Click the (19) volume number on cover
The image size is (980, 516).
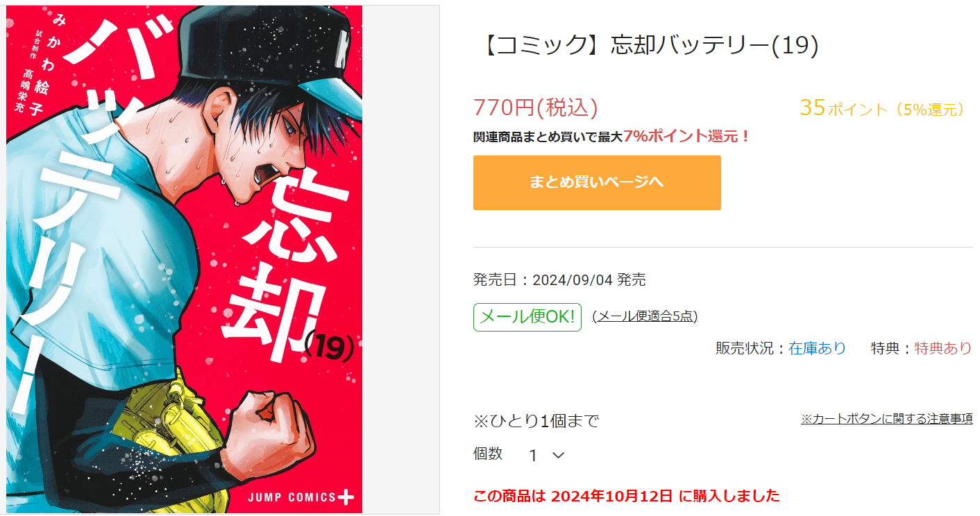pyautogui.click(x=330, y=345)
